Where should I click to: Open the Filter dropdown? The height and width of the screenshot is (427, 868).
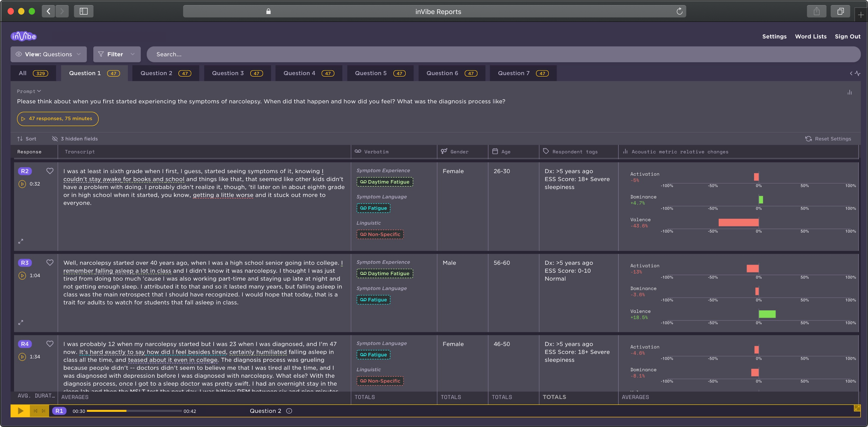coord(117,54)
